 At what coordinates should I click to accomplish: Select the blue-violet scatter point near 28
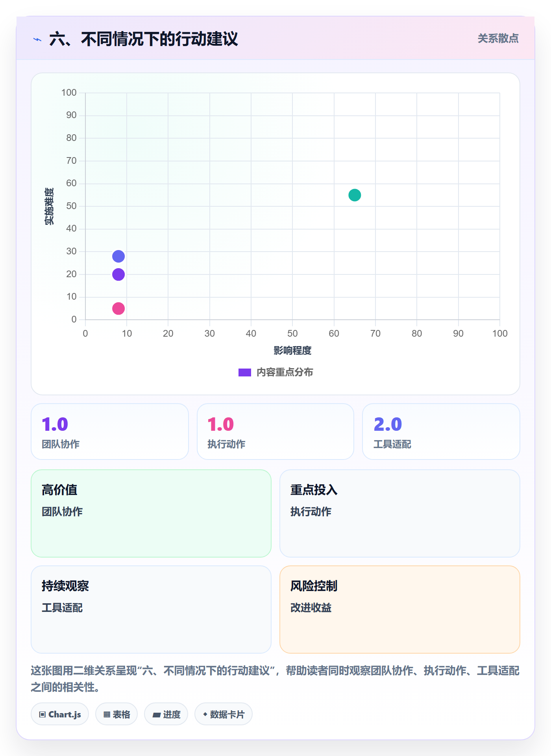click(x=118, y=256)
